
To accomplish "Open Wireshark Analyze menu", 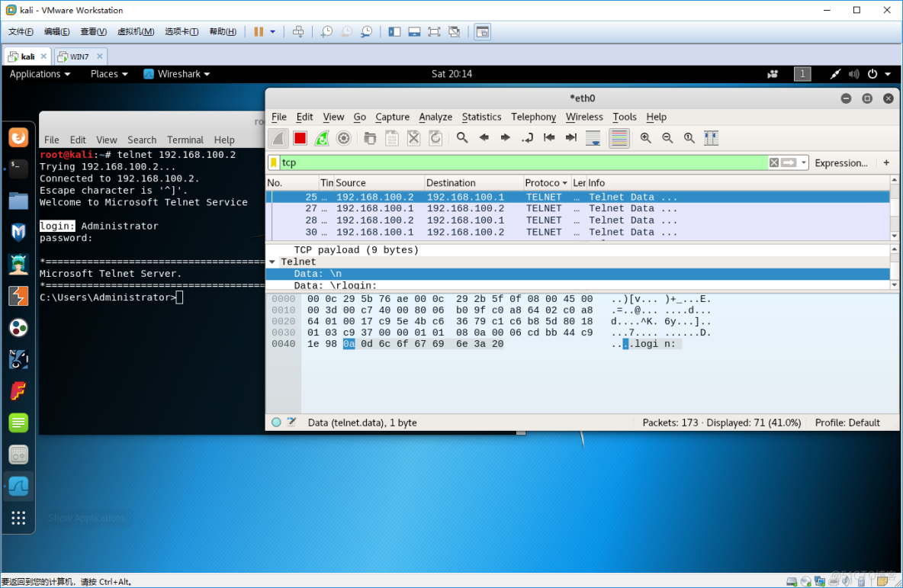I will (435, 117).
